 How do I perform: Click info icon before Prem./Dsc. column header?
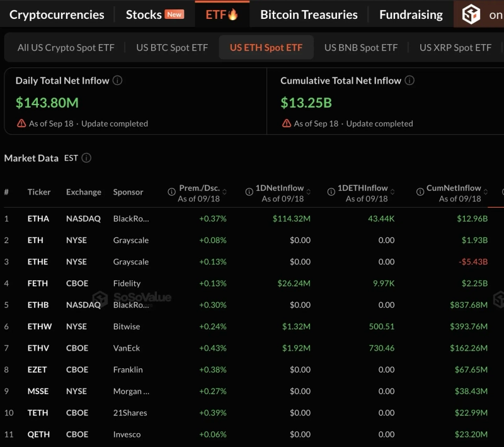171,192
